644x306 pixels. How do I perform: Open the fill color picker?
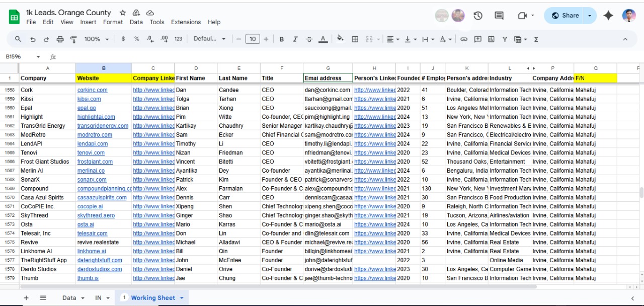(x=341, y=39)
